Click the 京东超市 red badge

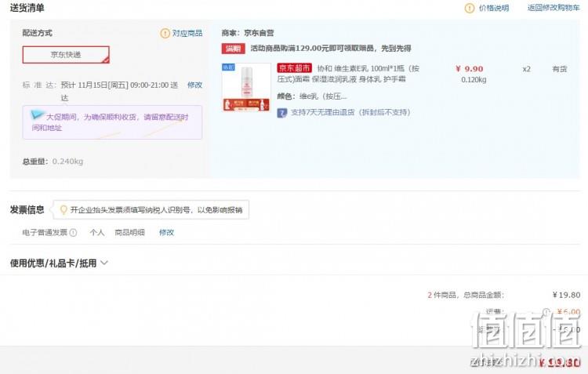point(294,68)
